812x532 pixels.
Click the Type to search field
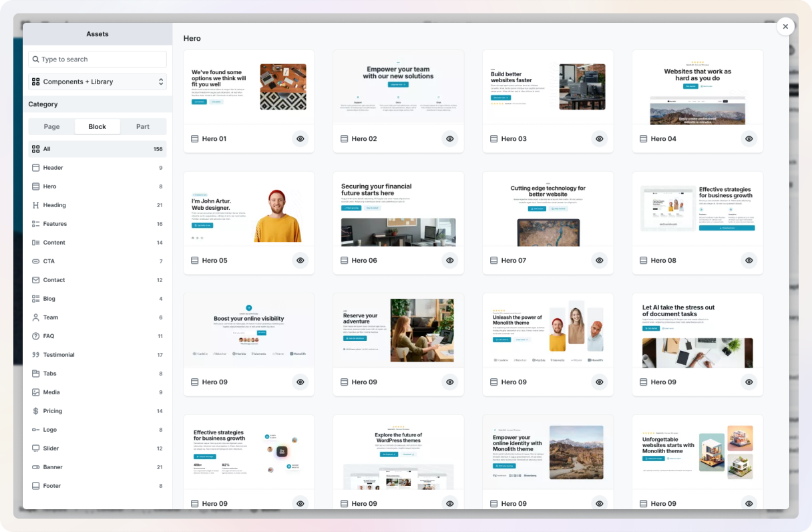pyautogui.click(x=97, y=59)
